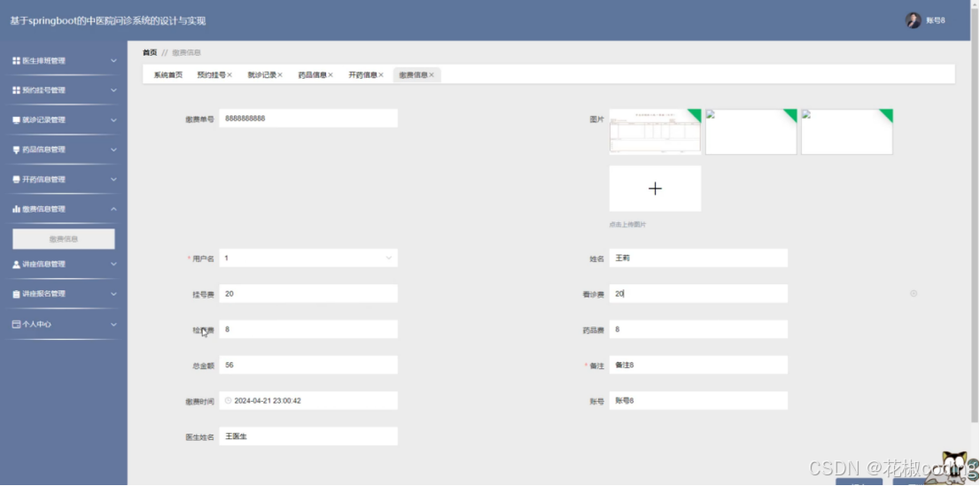Click the 医生排班管理 grid icon

point(16,60)
